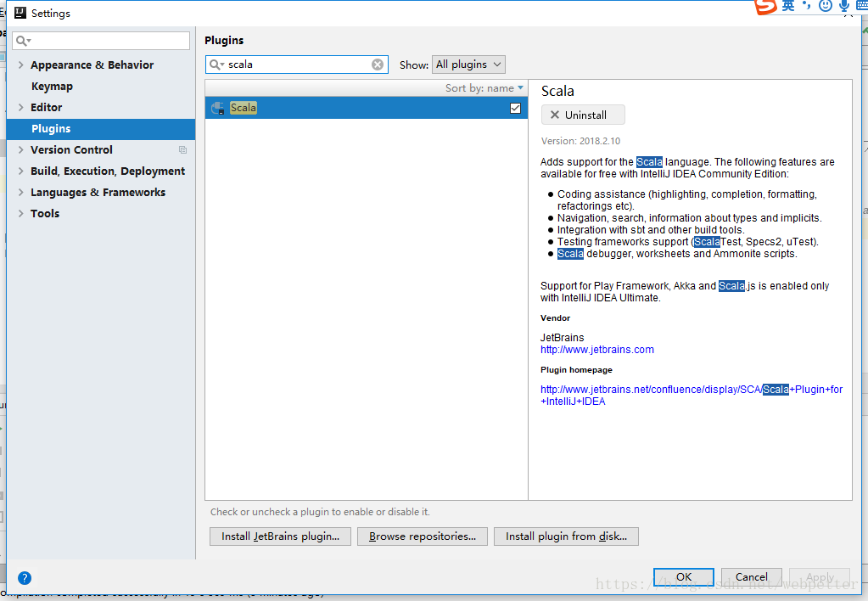Viewport: 868px width, 601px height.
Task: Select Languages & Frameworks settings item
Action: coord(98,192)
